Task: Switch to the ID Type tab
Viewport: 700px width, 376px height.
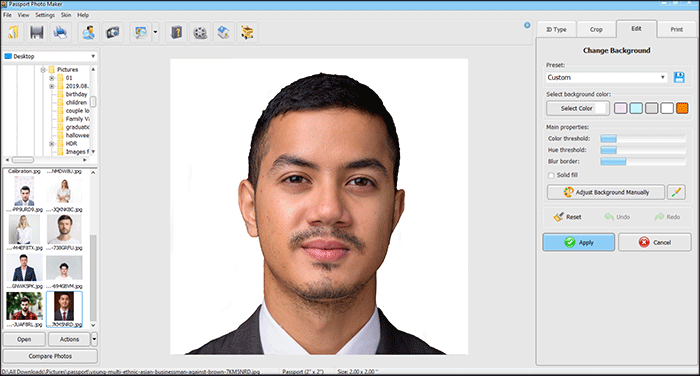Action: point(556,29)
